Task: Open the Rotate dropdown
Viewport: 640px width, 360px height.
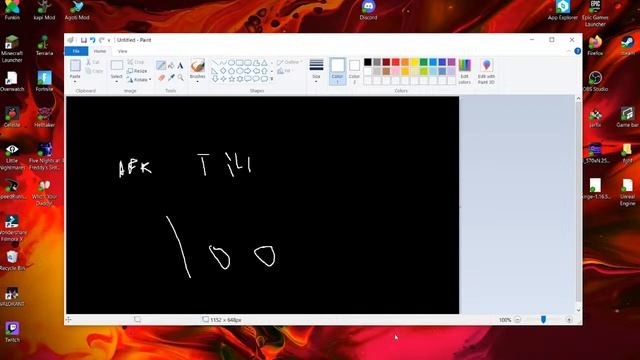Action: pos(139,80)
